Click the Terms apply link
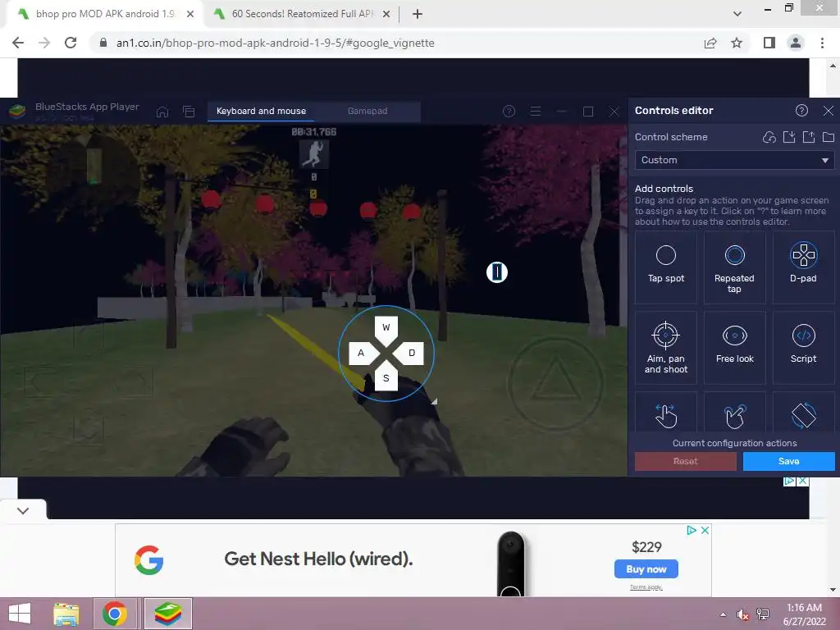This screenshot has width=840, height=630. click(x=646, y=587)
